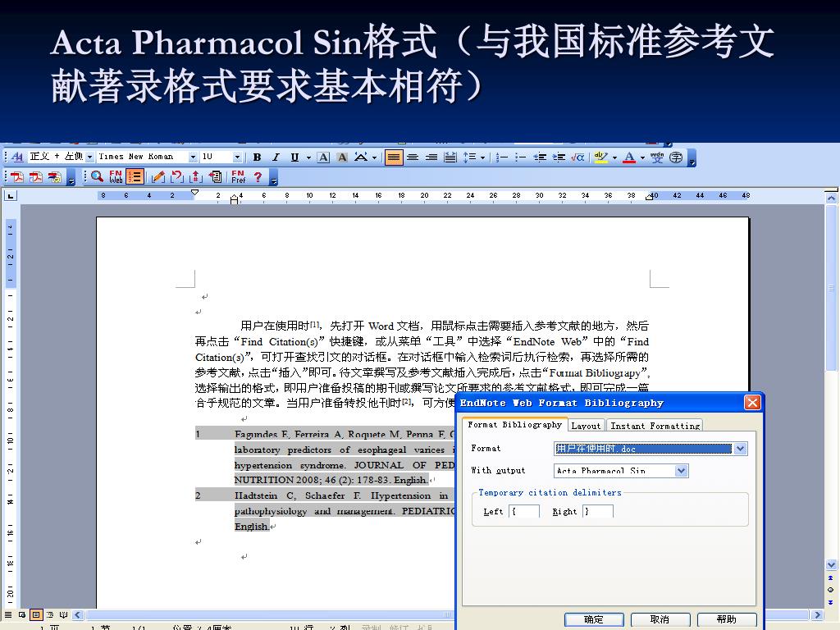Open EndNote help question mark
The width and height of the screenshot is (840, 630).
point(258,176)
